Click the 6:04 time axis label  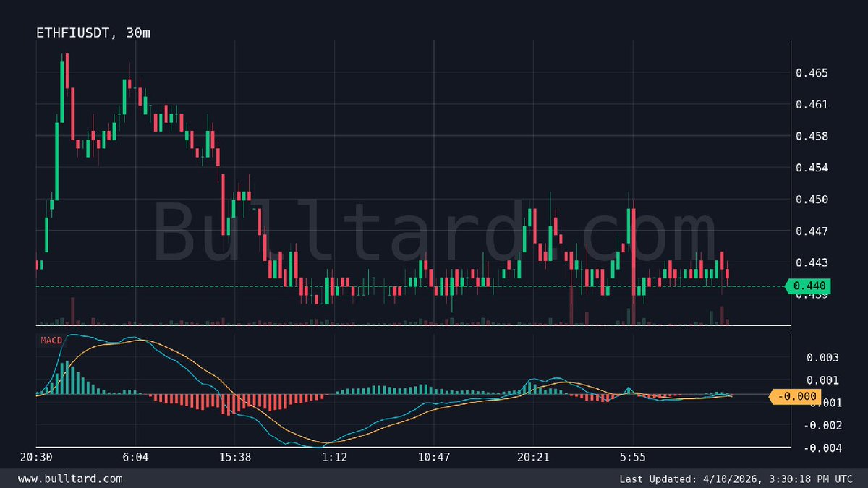[x=135, y=458]
